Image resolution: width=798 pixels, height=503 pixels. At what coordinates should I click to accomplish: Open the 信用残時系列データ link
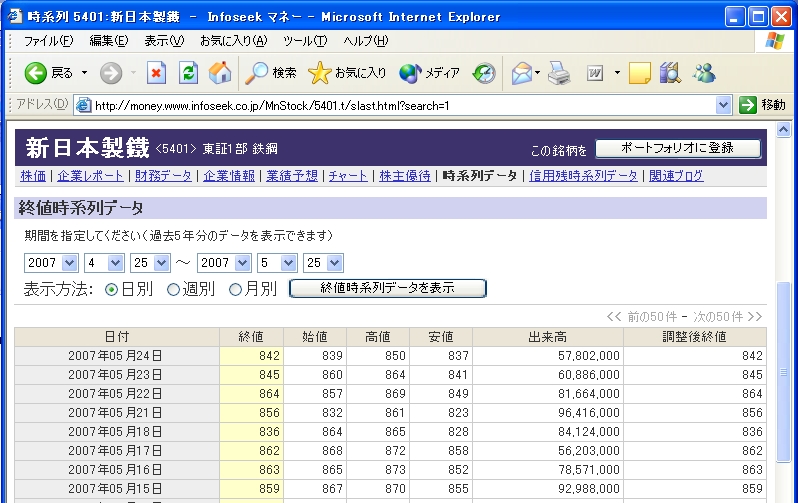[583, 176]
